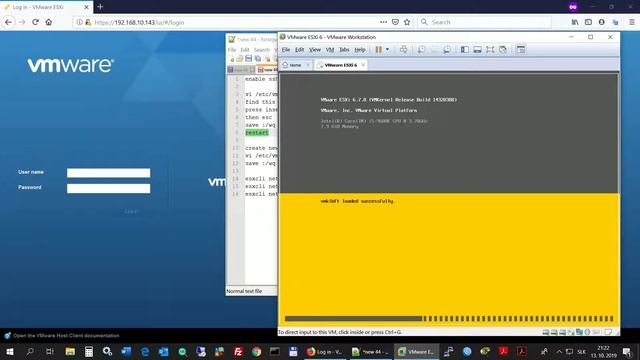This screenshot has width=640, height=360.
Task: Open Tabs menu in VMware Workstation
Action: 344,49
